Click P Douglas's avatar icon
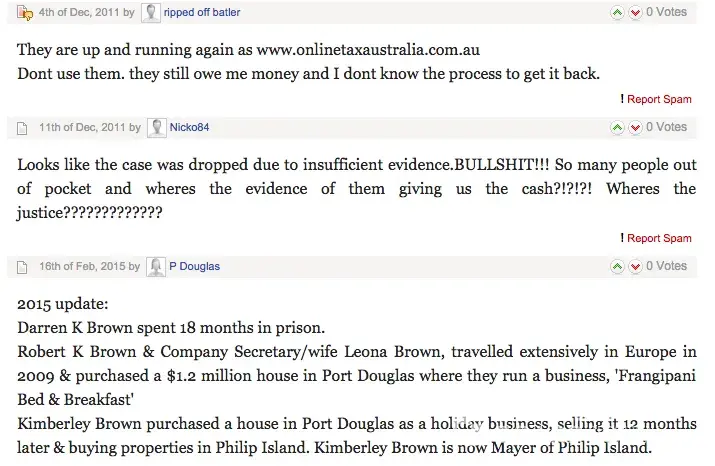 point(156,267)
